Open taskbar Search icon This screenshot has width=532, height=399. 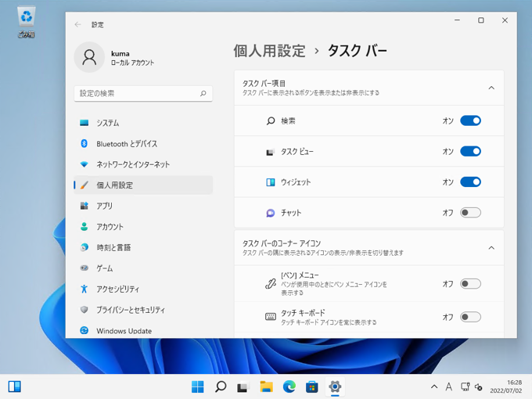221,386
